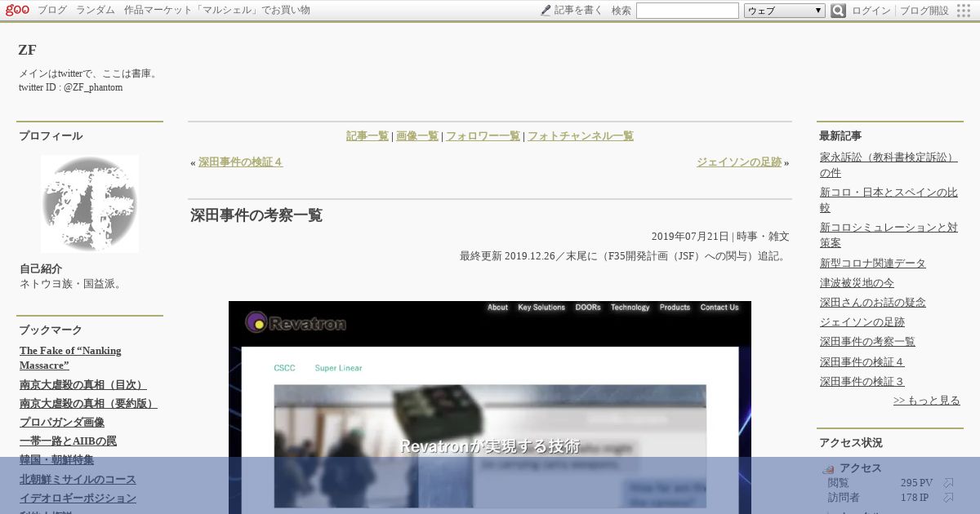Image resolution: width=980 pixels, height=514 pixels.
Task: Click the goo logo icon
Action: (17, 10)
